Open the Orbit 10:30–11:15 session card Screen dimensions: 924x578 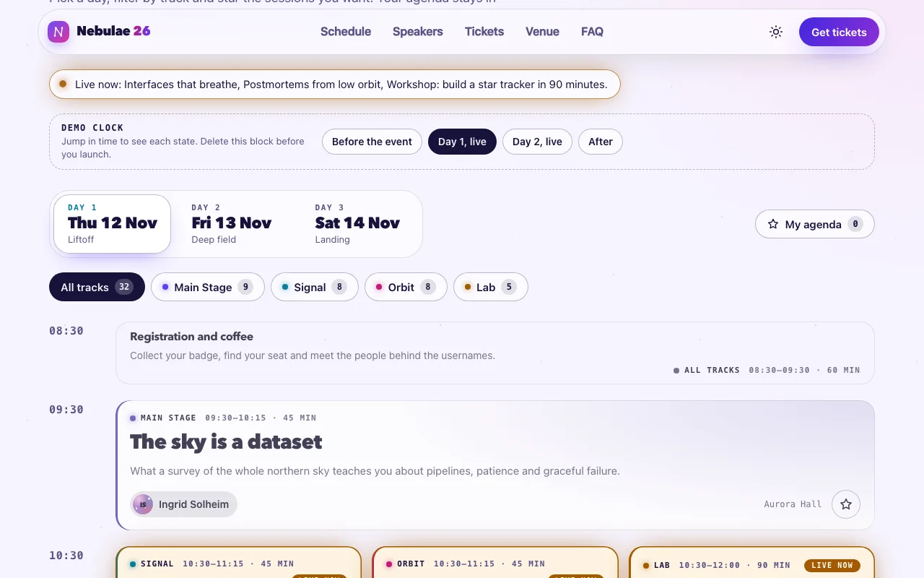[x=495, y=563]
